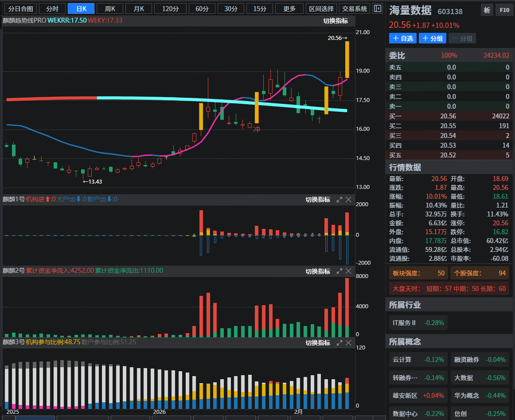
Task: Collapse the right side panel icon
Action: 377,9
